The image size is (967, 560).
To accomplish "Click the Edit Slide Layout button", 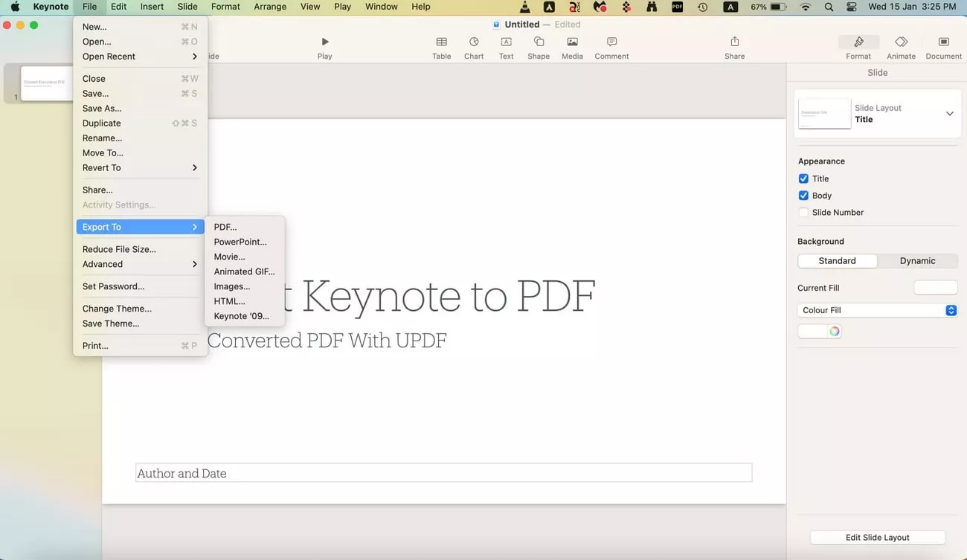I will tap(877, 537).
